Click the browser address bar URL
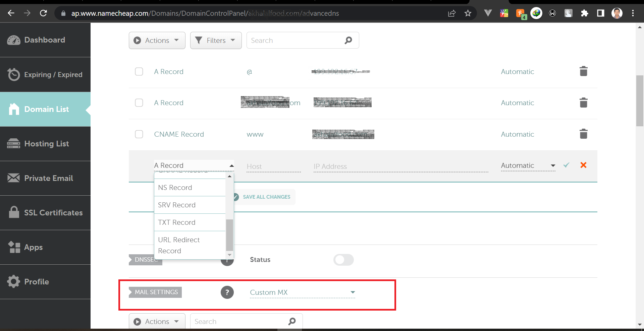This screenshot has width=644, height=331. (205, 13)
